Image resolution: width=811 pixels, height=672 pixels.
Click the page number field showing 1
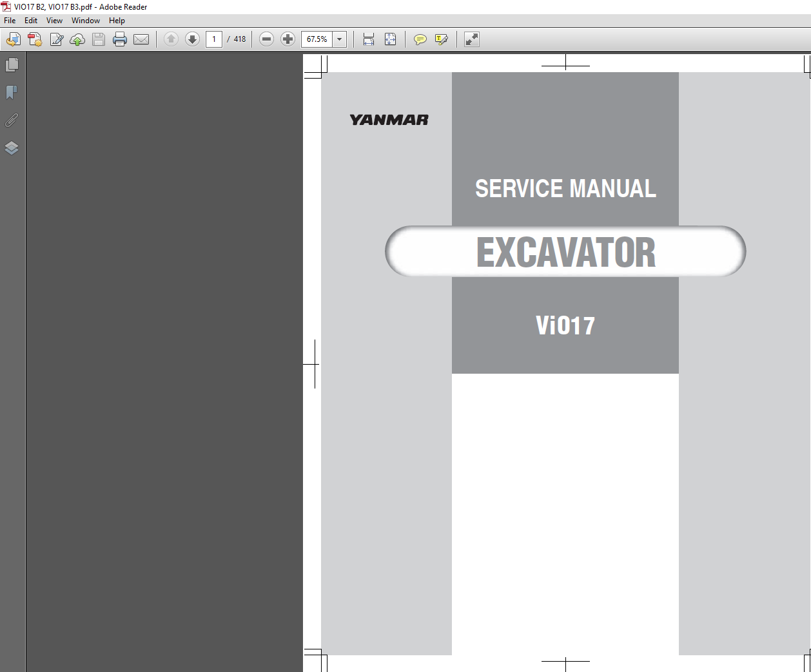coord(214,39)
